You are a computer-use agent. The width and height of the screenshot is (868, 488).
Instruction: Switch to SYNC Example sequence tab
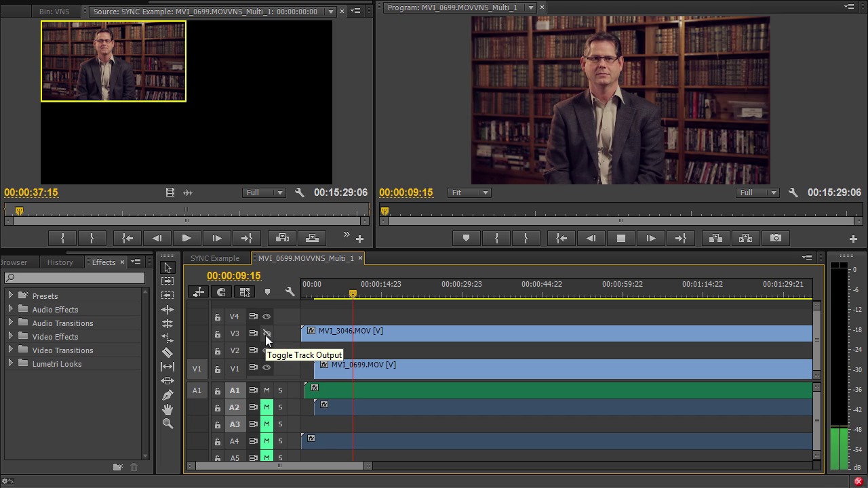(x=215, y=258)
